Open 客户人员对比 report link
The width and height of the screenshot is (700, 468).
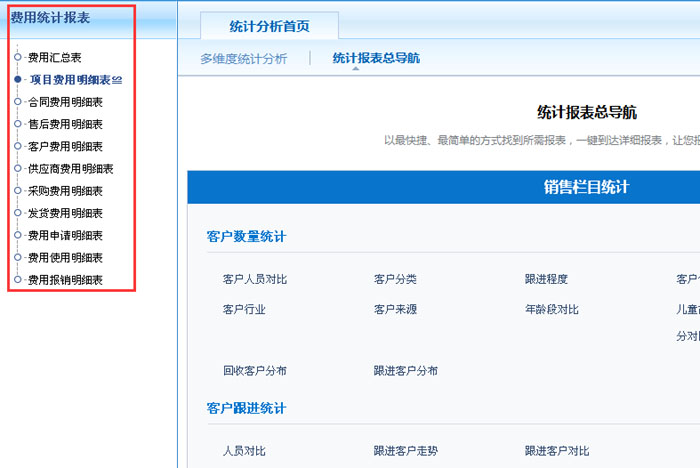(x=254, y=279)
